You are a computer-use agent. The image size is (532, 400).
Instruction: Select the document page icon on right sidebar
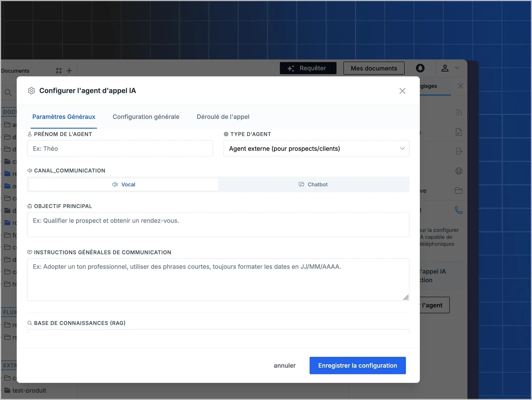459,132
